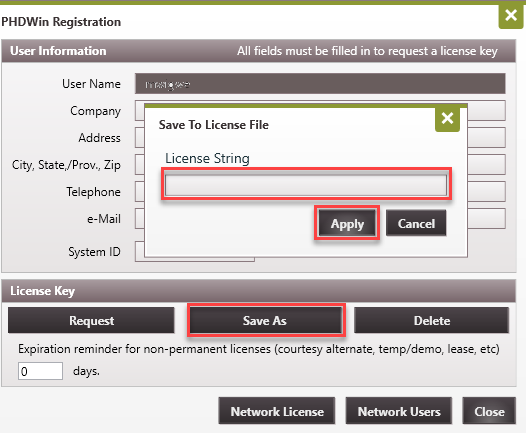This screenshot has height=433, width=526.
Task: Click the License String label
Action: (x=207, y=158)
